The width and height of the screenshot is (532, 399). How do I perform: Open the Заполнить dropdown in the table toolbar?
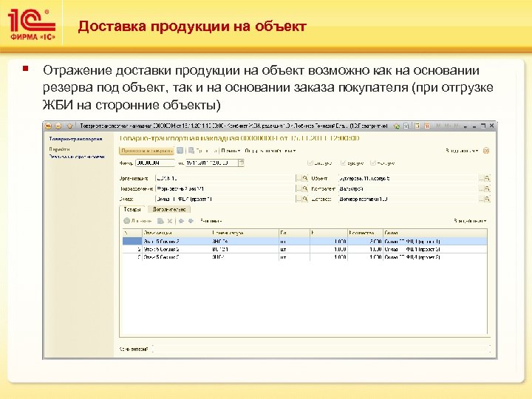click(211, 221)
